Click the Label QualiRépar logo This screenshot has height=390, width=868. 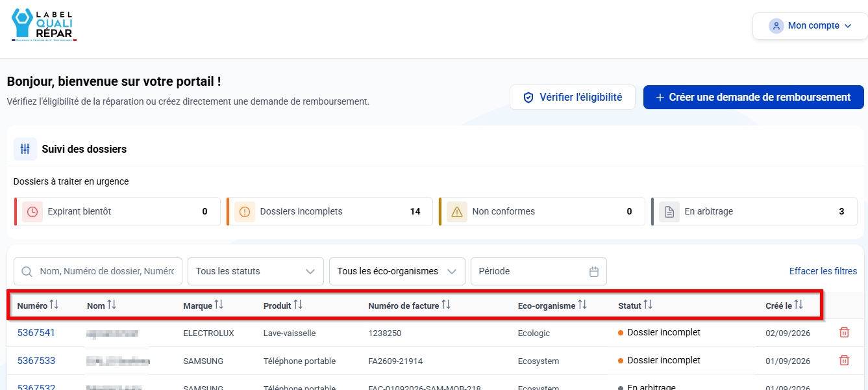(x=44, y=25)
